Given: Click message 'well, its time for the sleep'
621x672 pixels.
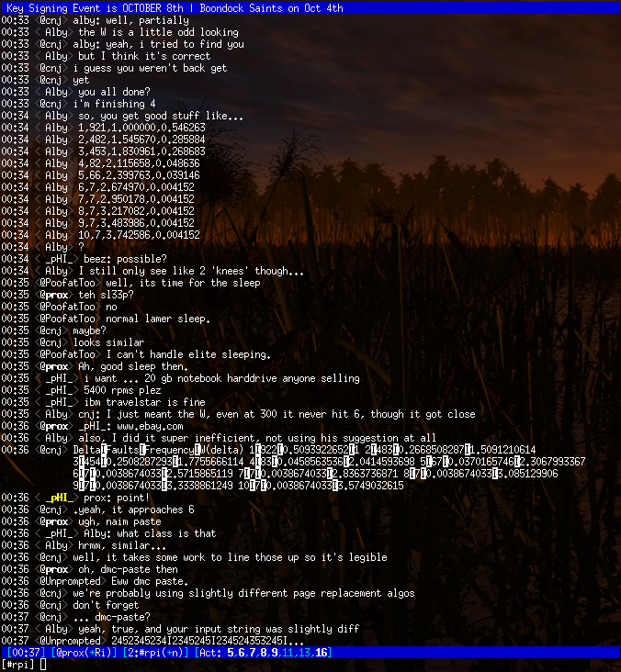Looking at the screenshot, I should (x=183, y=284).
